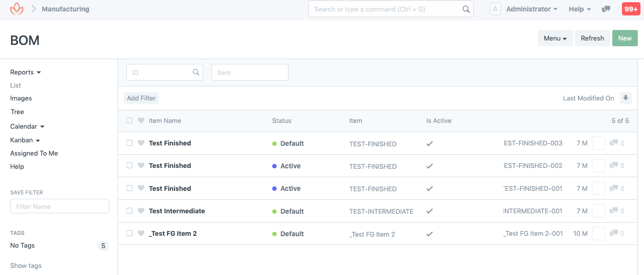Click the 10 M modified time text
This screenshot has height=275, width=644.
tap(581, 234)
